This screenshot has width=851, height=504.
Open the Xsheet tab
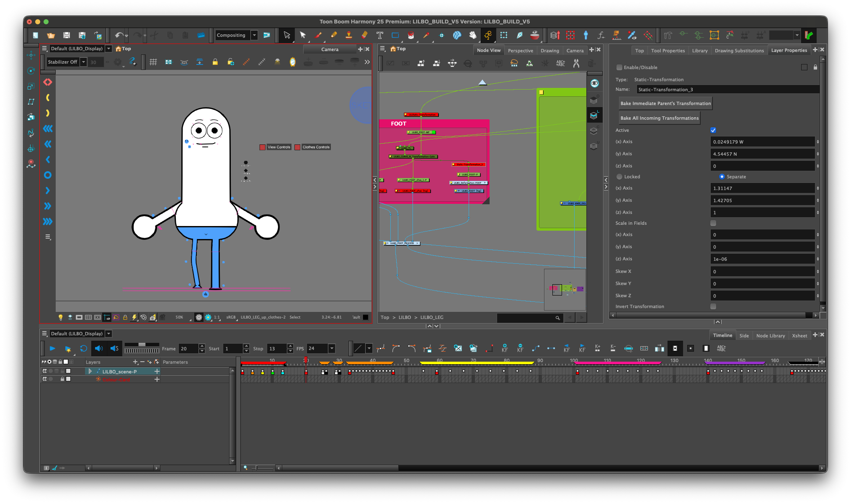click(799, 336)
